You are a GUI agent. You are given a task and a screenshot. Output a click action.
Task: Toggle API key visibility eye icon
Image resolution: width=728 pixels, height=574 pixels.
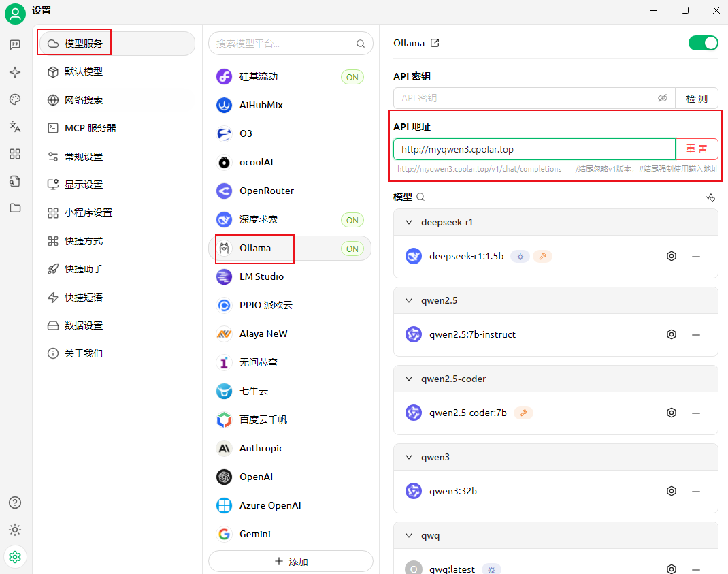pyautogui.click(x=663, y=98)
